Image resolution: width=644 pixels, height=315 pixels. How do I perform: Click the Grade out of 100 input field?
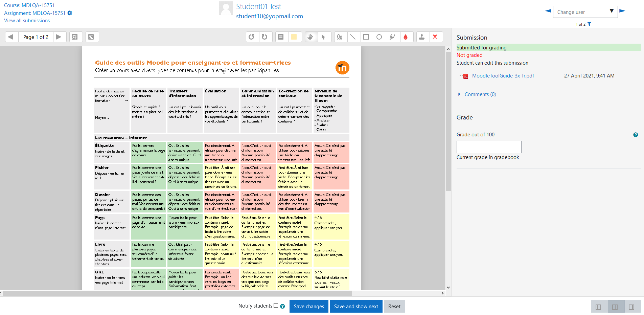click(489, 147)
